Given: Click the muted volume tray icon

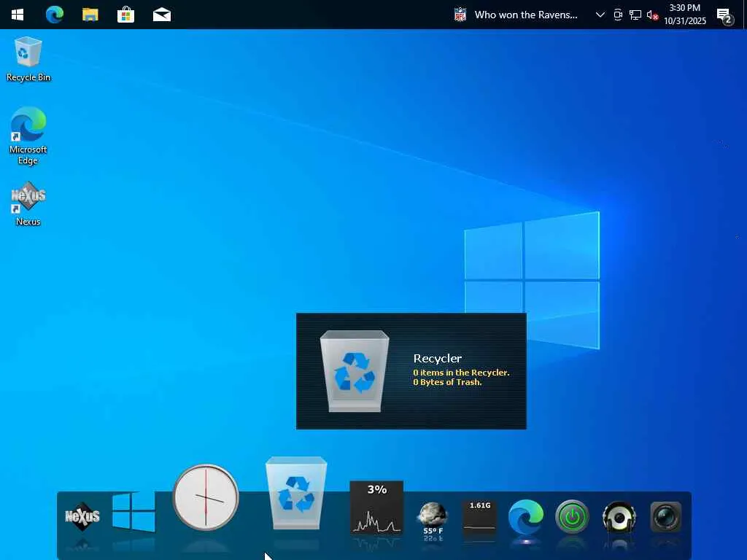Looking at the screenshot, I should click(x=652, y=15).
